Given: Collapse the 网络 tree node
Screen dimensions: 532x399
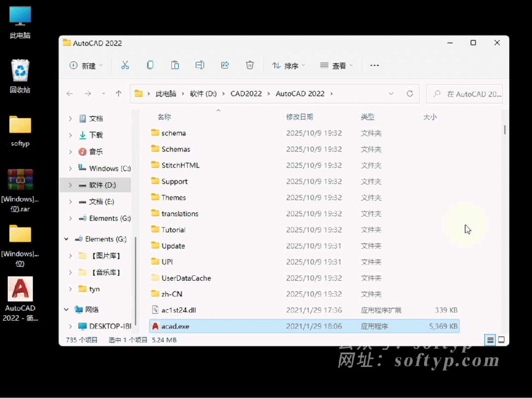Looking at the screenshot, I should (66, 309).
